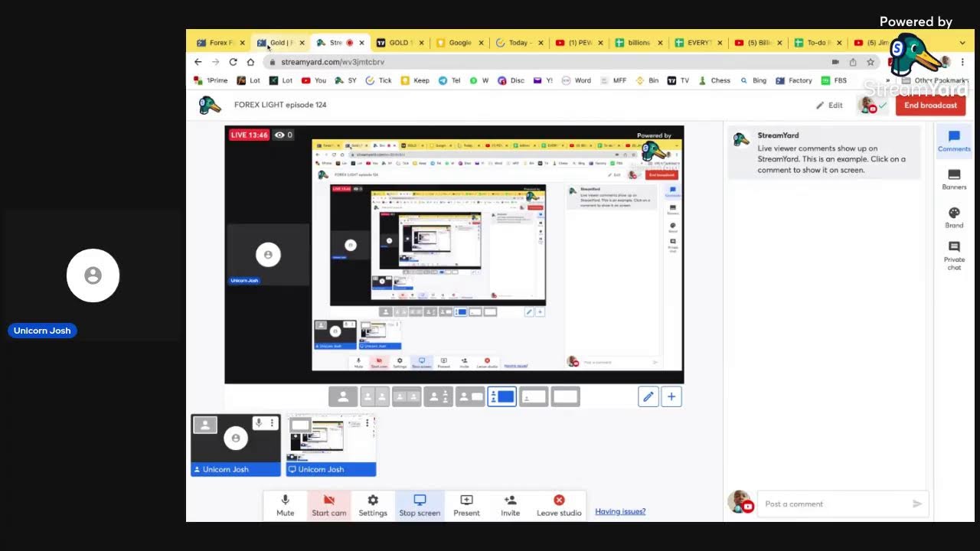980x551 pixels.
Task: Select the solo single-person layout
Action: 343,396
